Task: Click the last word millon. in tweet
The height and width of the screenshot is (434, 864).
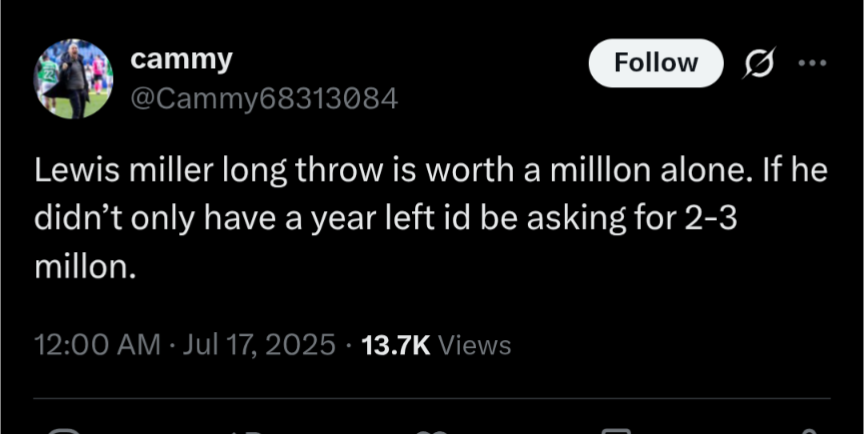Action: click(x=85, y=267)
